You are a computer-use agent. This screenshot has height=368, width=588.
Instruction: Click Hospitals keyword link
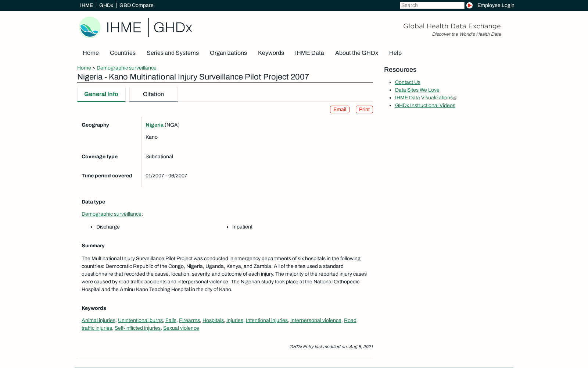(x=213, y=320)
